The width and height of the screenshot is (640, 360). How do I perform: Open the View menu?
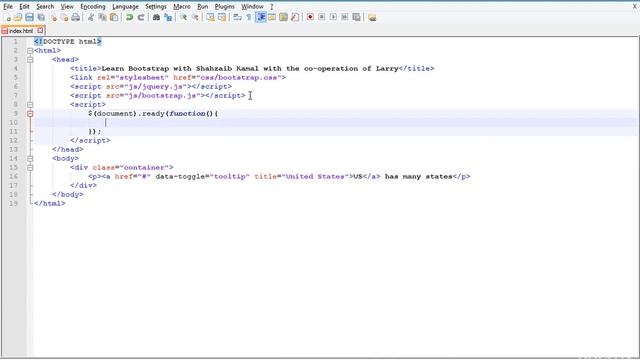coord(67,7)
